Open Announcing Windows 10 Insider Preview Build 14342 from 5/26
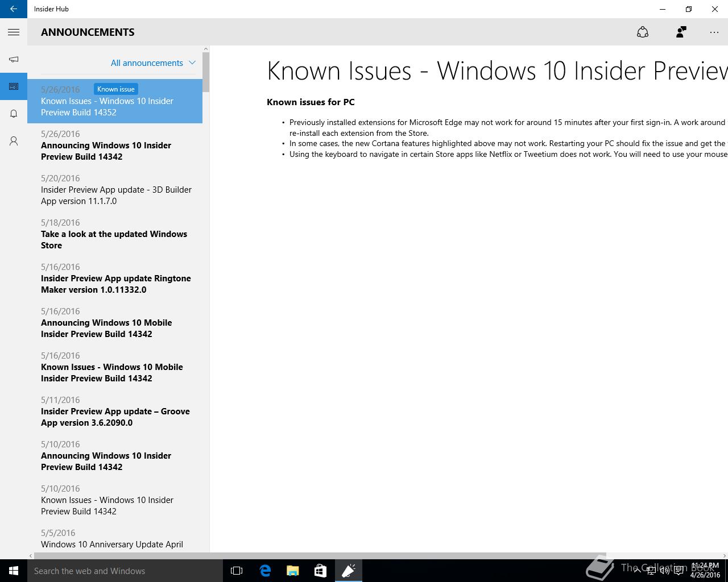728x582 pixels. 115,145
